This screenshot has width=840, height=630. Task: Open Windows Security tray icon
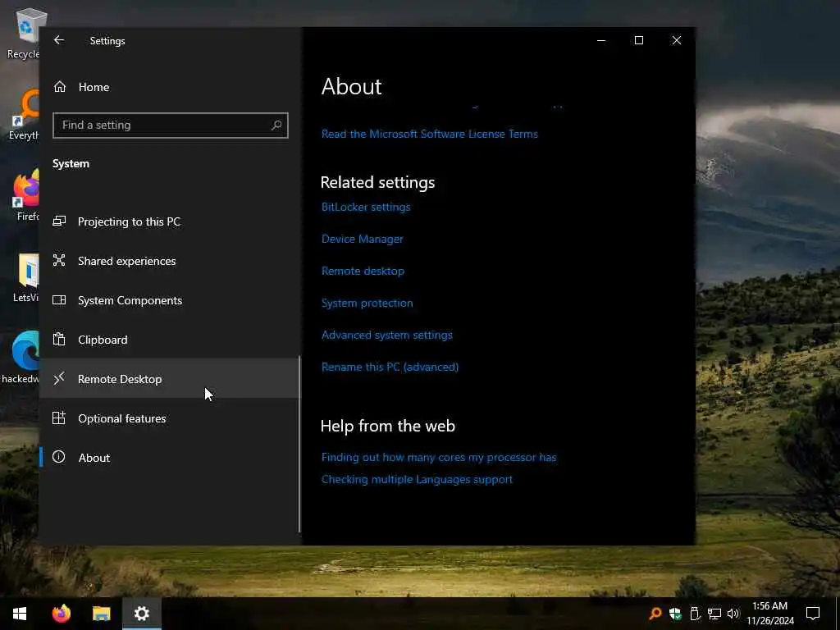[x=675, y=614]
